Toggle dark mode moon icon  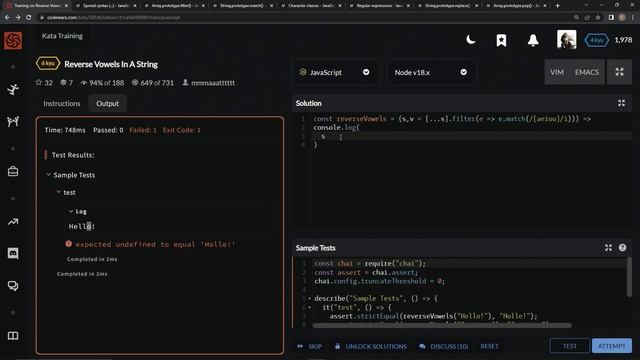click(471, 40)
